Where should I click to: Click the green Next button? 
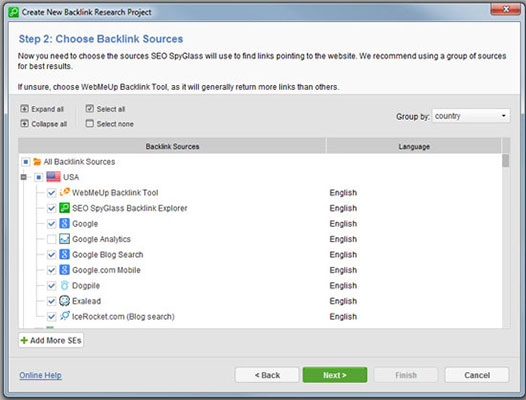tap(335, 375)
